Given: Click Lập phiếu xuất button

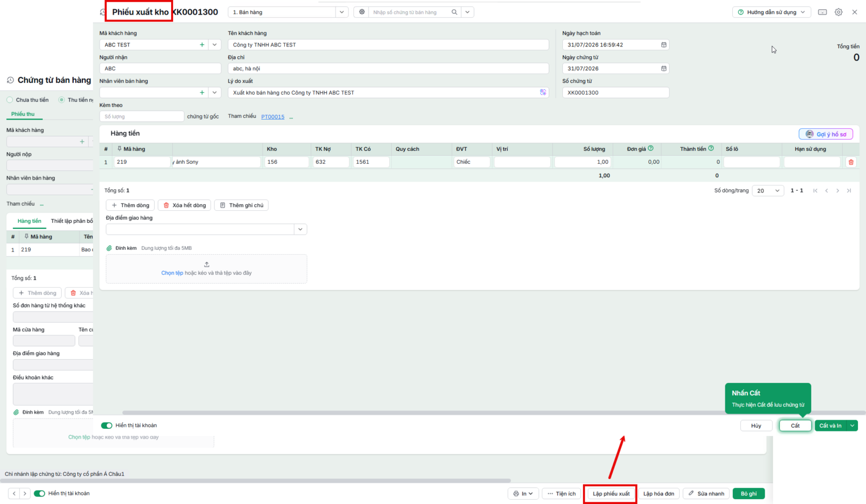Looking at the screenshot, I should [x=611, y=494].
